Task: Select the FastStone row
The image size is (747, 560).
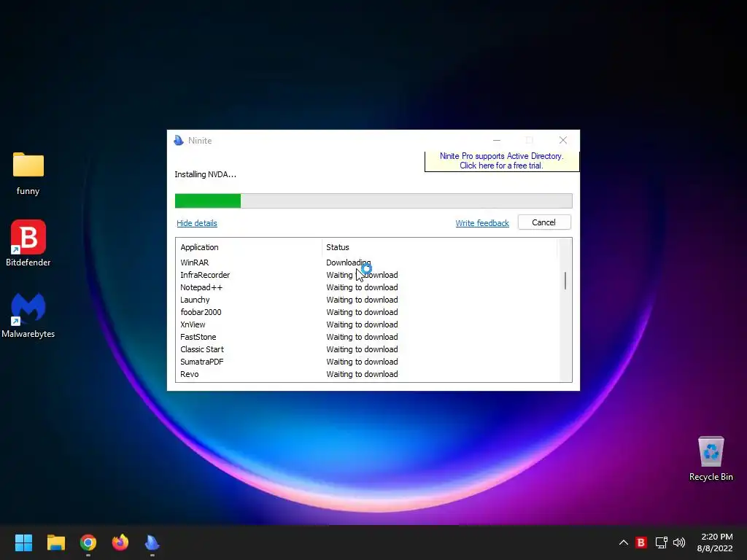Action: pyautogui.click(x=366, y=337)
